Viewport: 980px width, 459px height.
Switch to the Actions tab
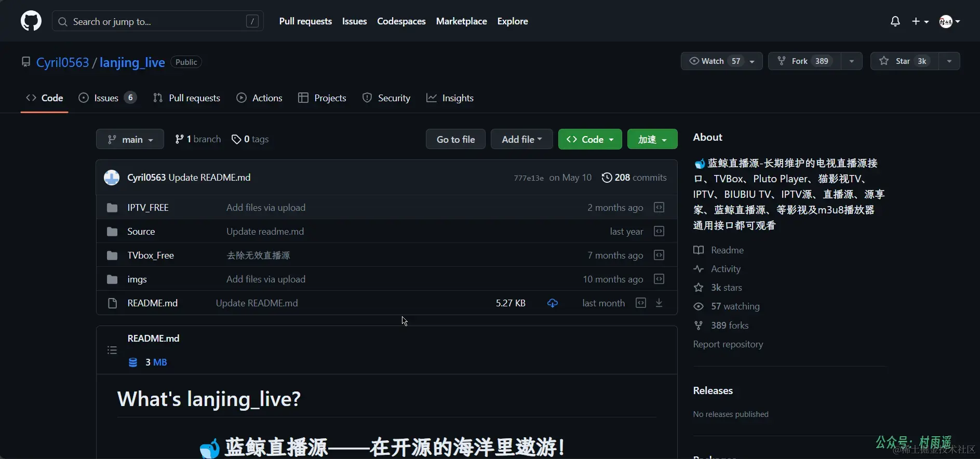pos(259,98)
